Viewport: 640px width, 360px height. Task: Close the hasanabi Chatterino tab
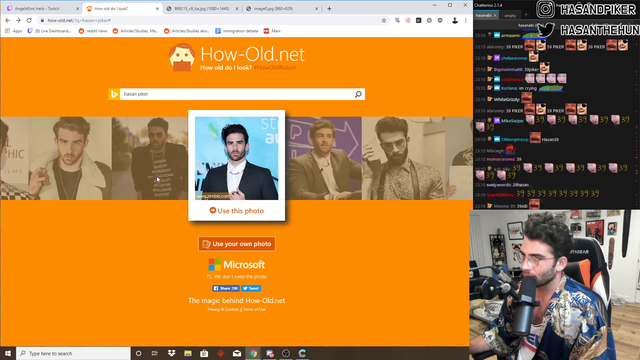click(x=495, y=16)
